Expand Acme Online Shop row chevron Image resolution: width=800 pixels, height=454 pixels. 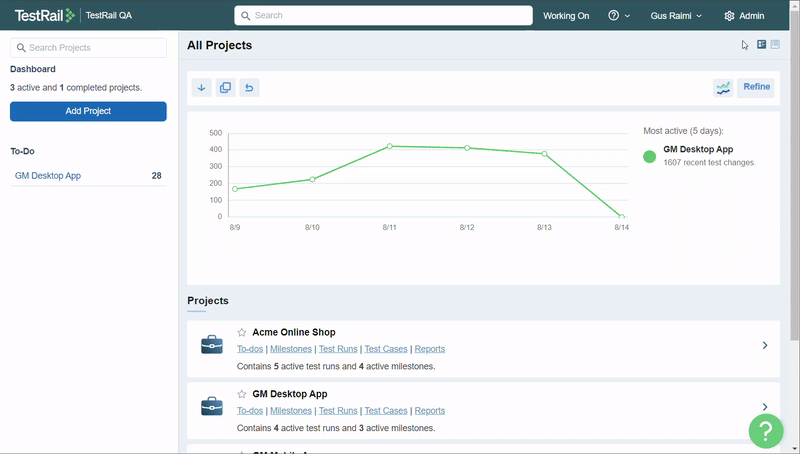click(765, 345)
